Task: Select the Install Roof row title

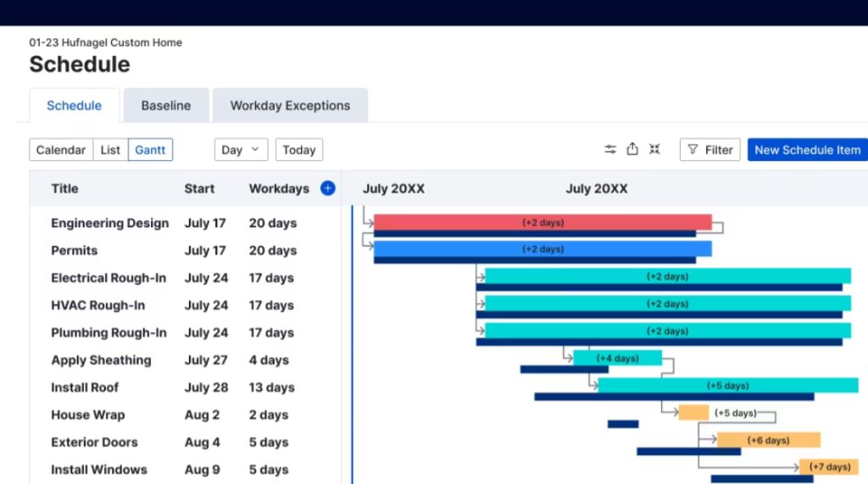Action: (85, 387)
